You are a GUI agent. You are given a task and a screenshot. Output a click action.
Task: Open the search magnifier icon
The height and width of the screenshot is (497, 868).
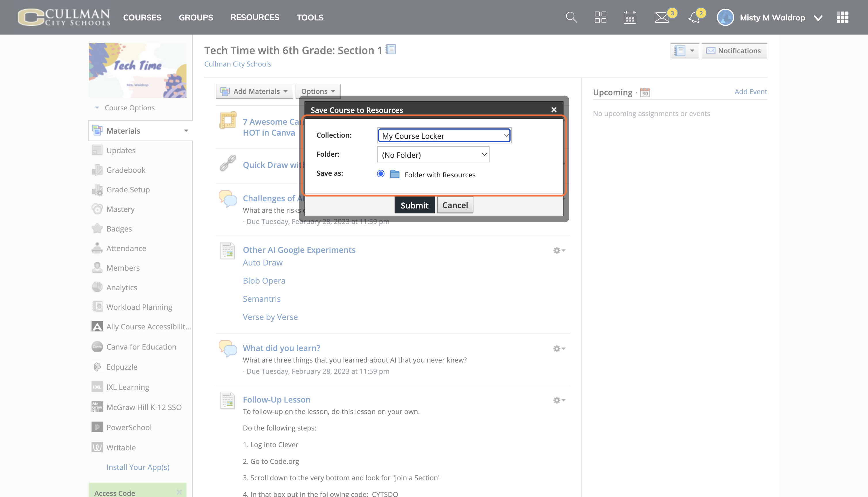click(x=571, y=17)
